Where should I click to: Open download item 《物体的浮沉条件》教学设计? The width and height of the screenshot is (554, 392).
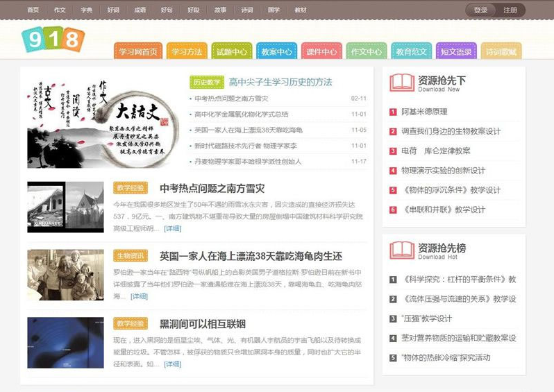pos(451,190)
